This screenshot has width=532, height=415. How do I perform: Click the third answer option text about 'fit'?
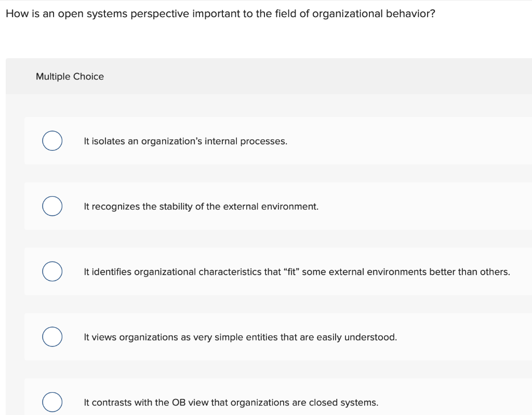(297, 271)
